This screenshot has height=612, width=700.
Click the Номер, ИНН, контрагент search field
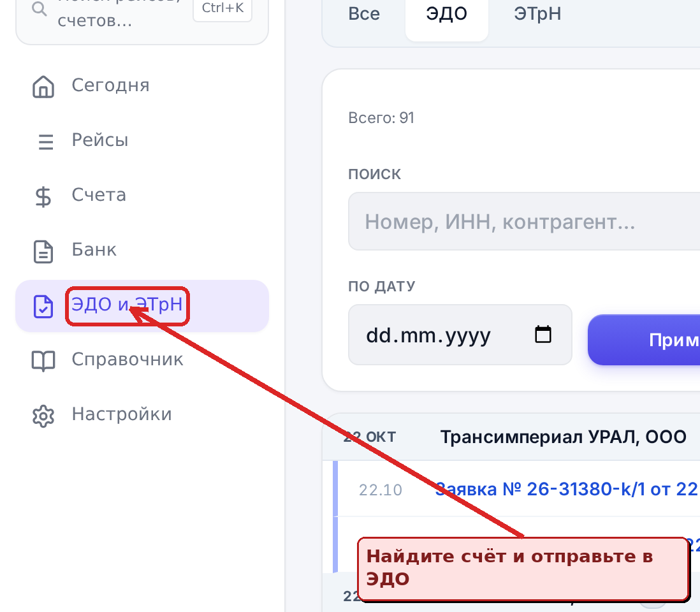tap(524, 221)
